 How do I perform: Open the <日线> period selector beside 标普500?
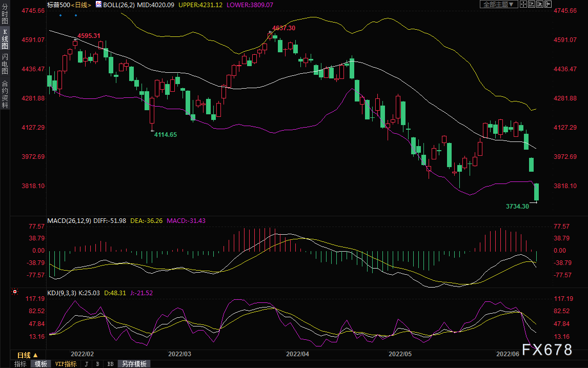(80, 4)
